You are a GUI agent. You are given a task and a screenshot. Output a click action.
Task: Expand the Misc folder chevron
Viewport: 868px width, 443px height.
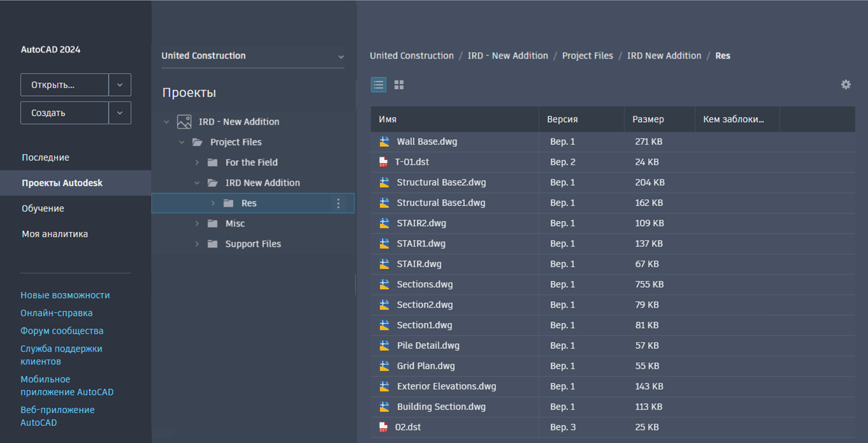coord(197,224)
